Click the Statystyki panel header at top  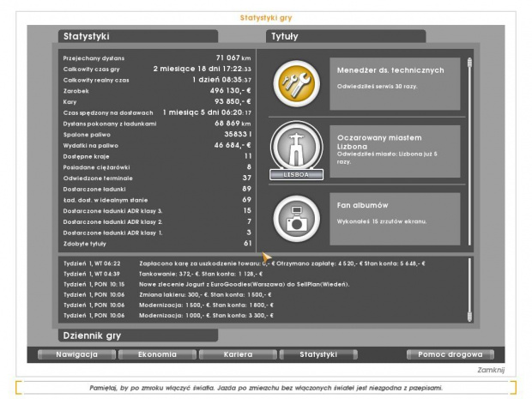137,37
